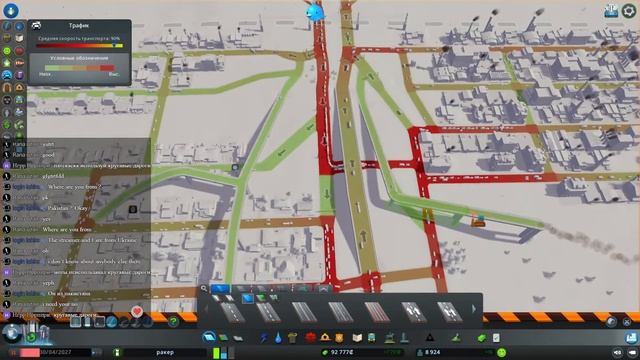This screenshot has height=360, width=640.
Task: Switch to the fifth road category tab
Action: click(x=303, y=289)
